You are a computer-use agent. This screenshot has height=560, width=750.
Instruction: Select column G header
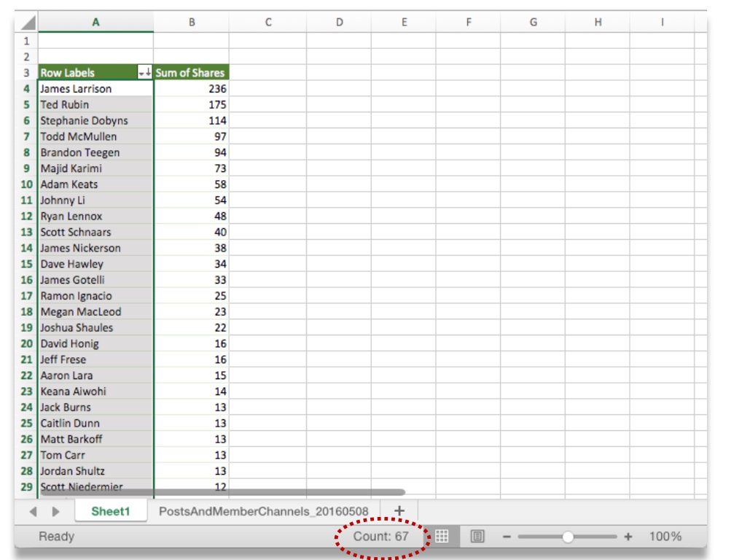[533, 22]
